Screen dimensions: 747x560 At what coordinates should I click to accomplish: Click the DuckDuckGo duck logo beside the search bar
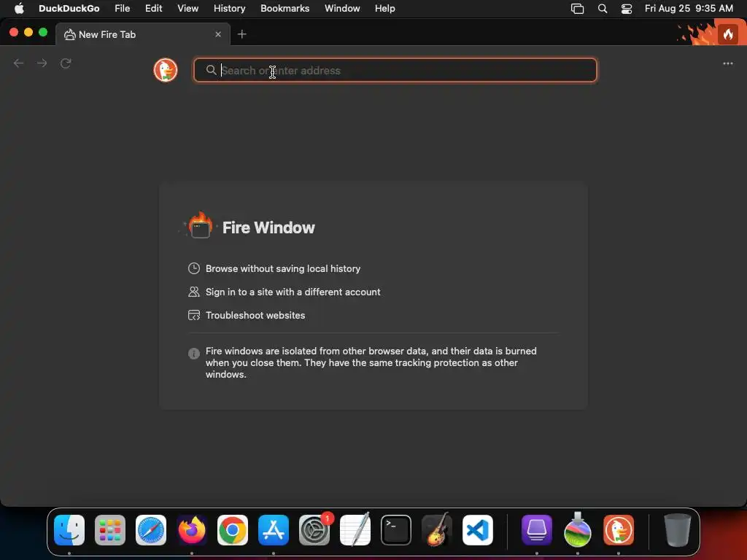point(166,70)
